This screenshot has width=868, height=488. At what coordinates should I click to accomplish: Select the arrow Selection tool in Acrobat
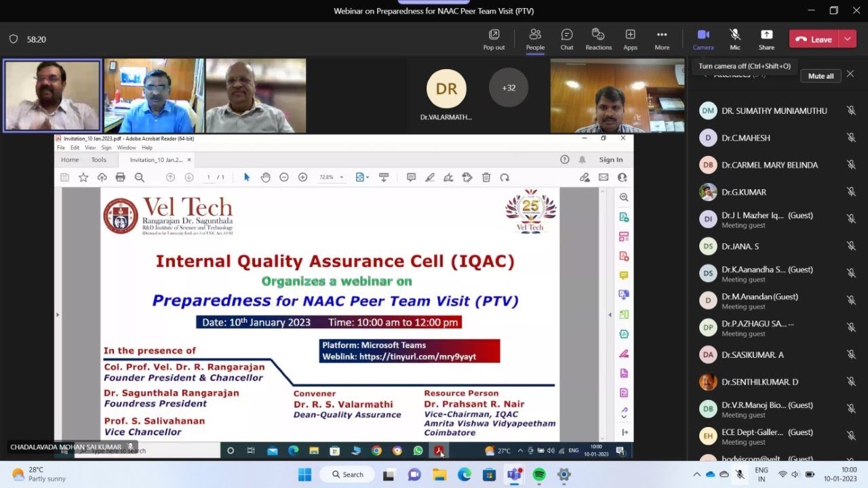(x=247, y=177)
